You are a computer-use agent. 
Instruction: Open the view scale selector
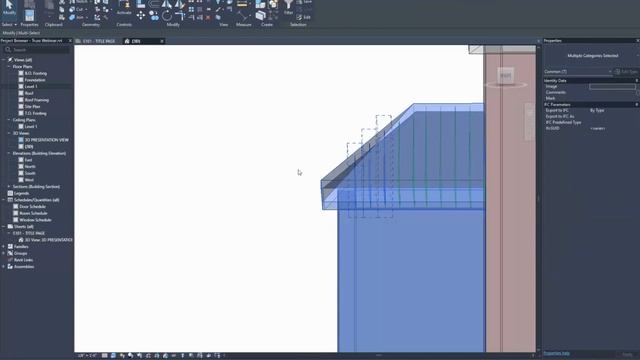coord(87,356)
